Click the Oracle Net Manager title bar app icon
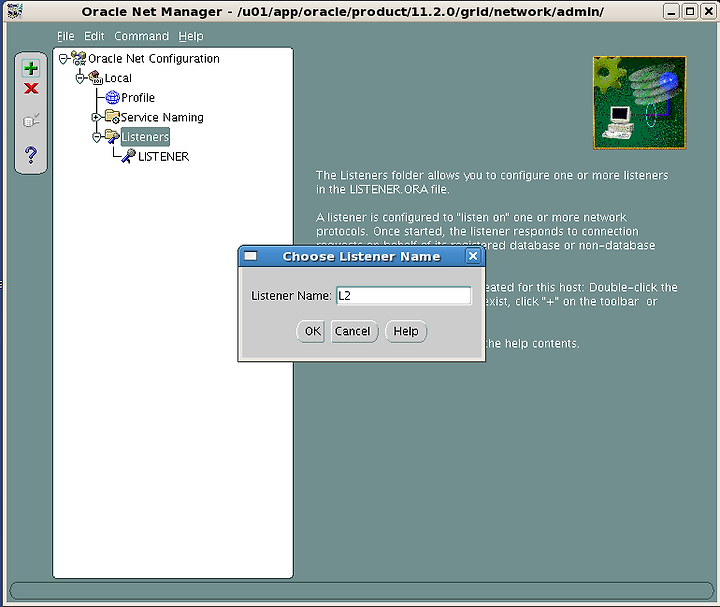The width and height of the screenshot is (720, 607). coord(14,11)
